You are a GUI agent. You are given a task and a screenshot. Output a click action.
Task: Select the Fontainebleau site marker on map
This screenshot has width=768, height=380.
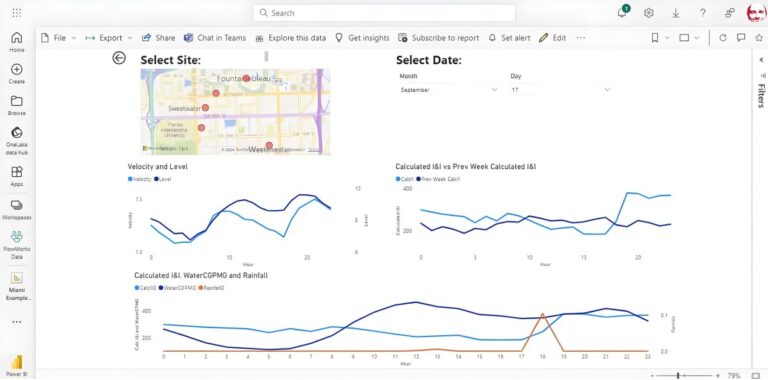tap(246, 78)
